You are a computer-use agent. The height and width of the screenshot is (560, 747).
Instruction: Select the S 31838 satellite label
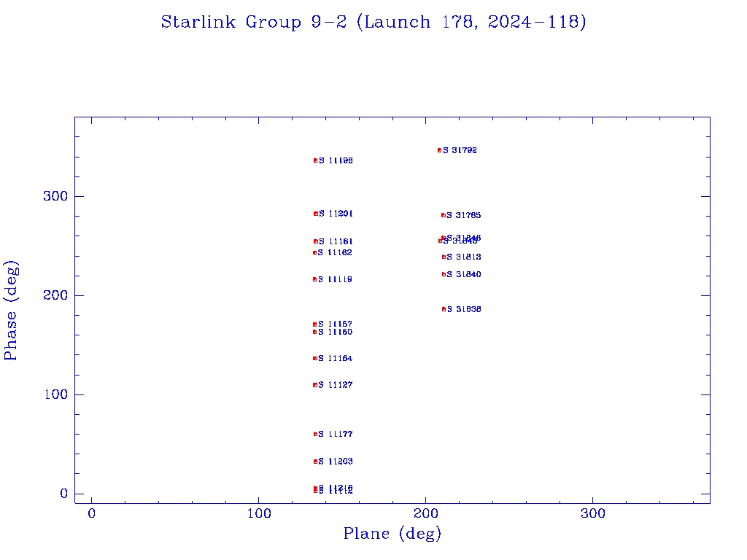coord(464,309)
